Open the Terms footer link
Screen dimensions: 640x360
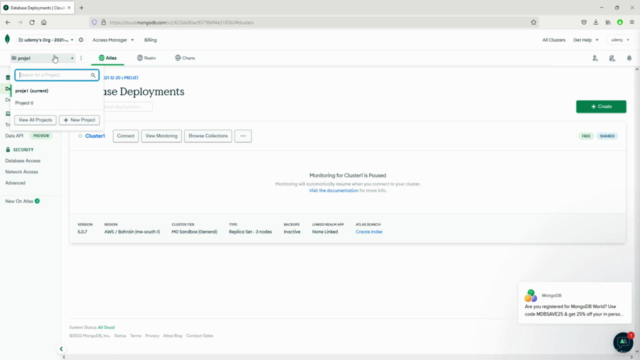pos(136,336)
